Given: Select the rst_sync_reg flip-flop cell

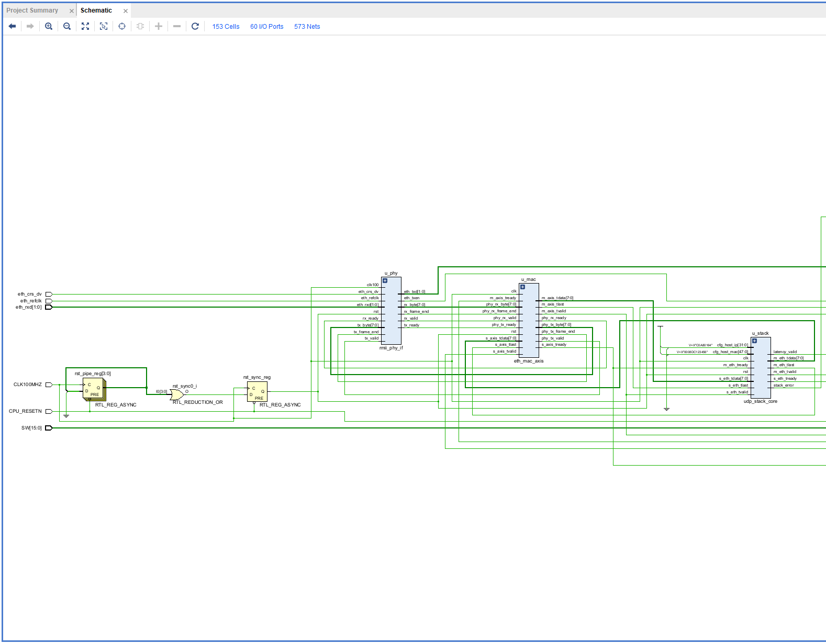Looking at the screenshot, I should (x=257, y=392).
